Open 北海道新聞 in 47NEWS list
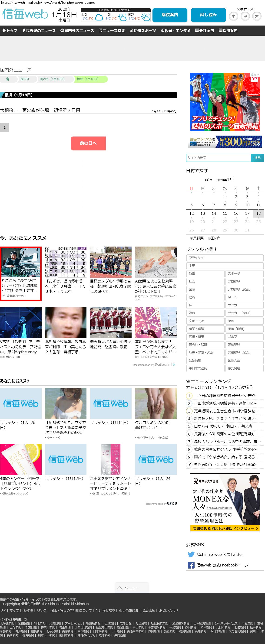The image size is (265, 644). (x=7, y=624)
